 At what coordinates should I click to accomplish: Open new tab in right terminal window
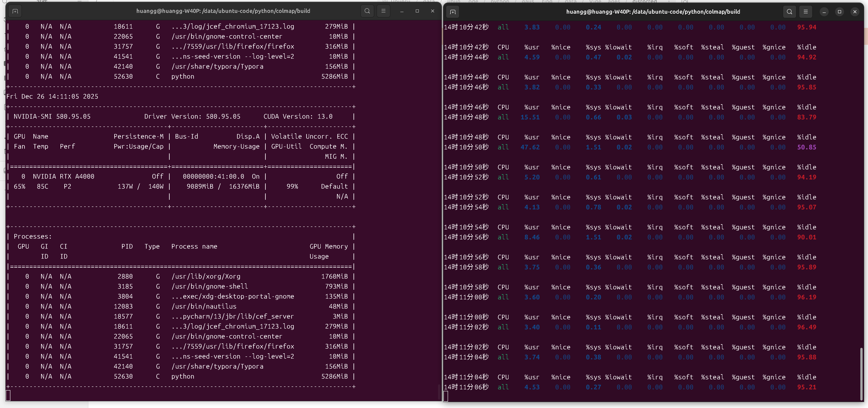[452, 12]
